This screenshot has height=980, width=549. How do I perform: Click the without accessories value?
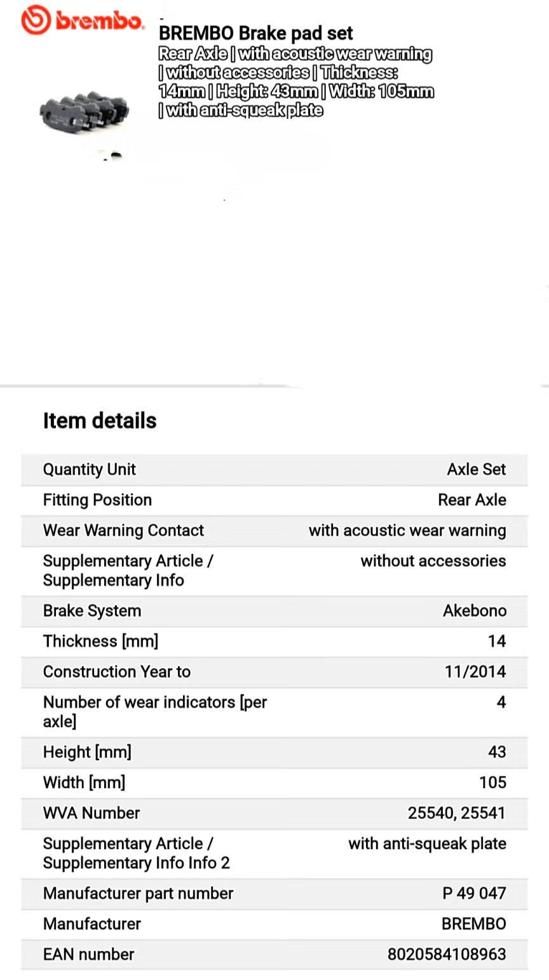[433, 561]
